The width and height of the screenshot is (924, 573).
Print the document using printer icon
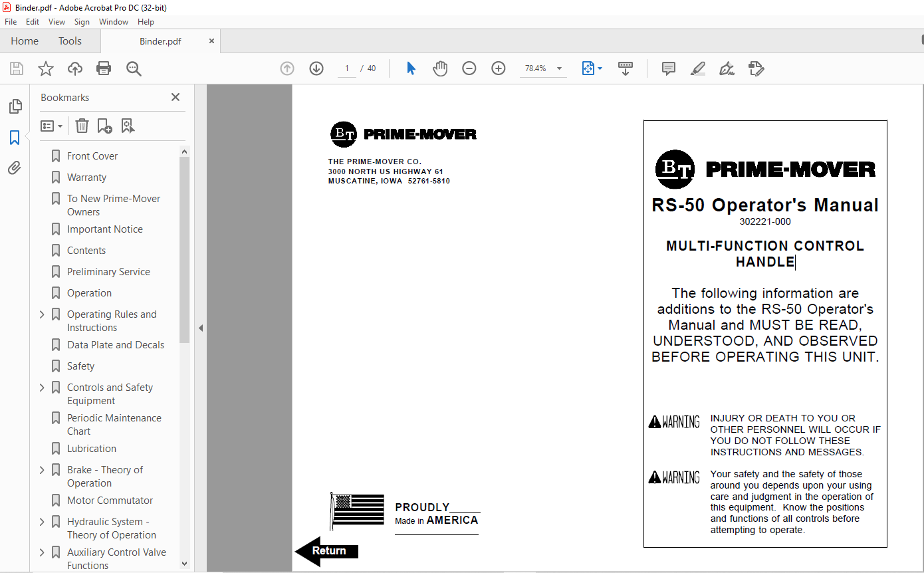pyautogui.click(x=104, y=68)
